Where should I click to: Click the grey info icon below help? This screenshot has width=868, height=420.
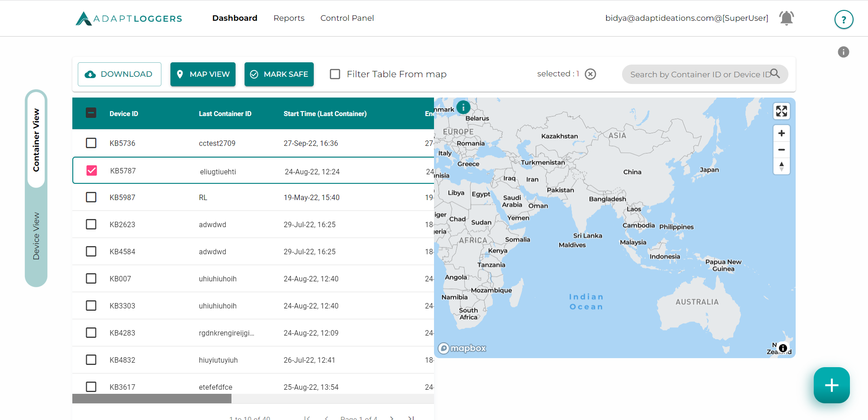click(x=844, y=52)
